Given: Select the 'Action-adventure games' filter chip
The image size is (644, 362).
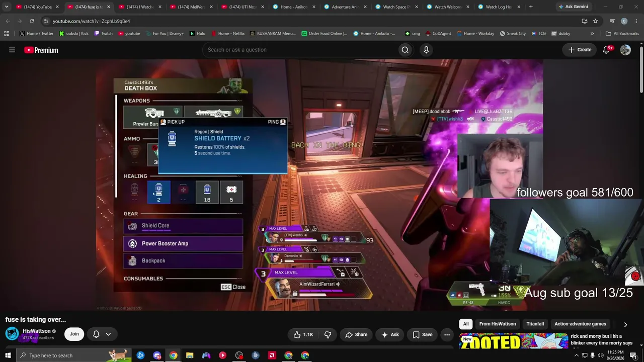Looking at the screenshot, I should pyautogui.click(x=580, y=324).
